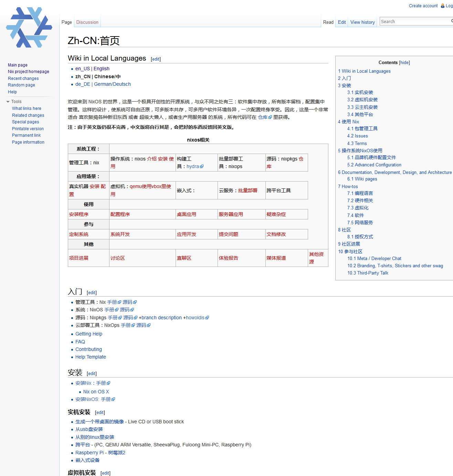This screenshot has width=453, height=476.
Task: Open a Random page
Action: point(21,85)
